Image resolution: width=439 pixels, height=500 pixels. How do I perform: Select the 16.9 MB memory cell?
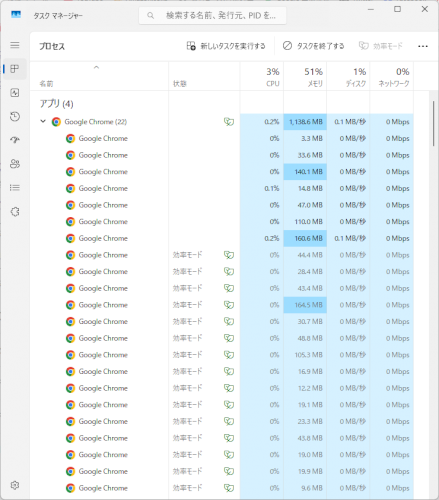click(305, 372)
